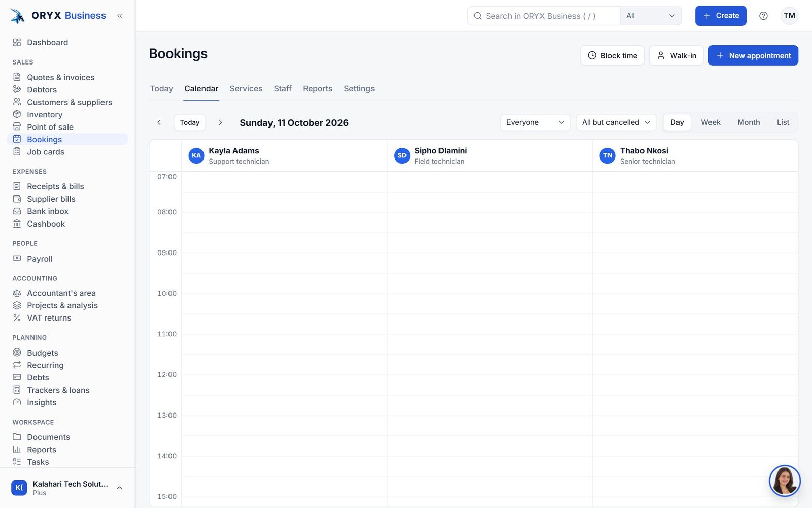This screenshot has width=812, height=508.
Task: Click the Budgets target icon
Action: [17, 353]
